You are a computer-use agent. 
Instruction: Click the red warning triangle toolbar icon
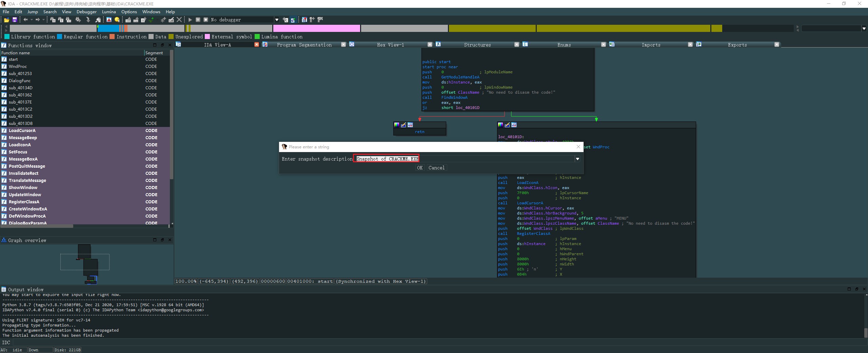tap(109, 20)
